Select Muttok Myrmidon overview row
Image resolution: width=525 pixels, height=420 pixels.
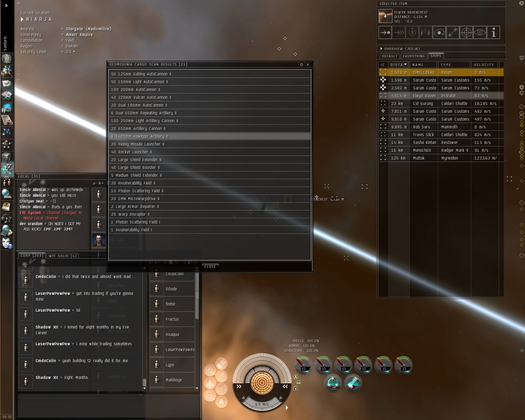tap(441, 158)
